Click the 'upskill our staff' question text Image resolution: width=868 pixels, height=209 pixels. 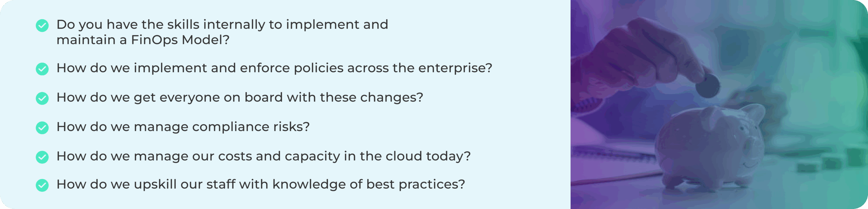260,185
